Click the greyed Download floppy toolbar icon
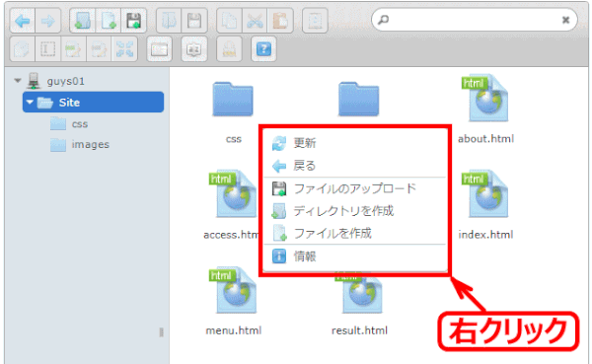The height and width of the screenshot is (364, 592). pyautogui.click(x=194, y=21)
